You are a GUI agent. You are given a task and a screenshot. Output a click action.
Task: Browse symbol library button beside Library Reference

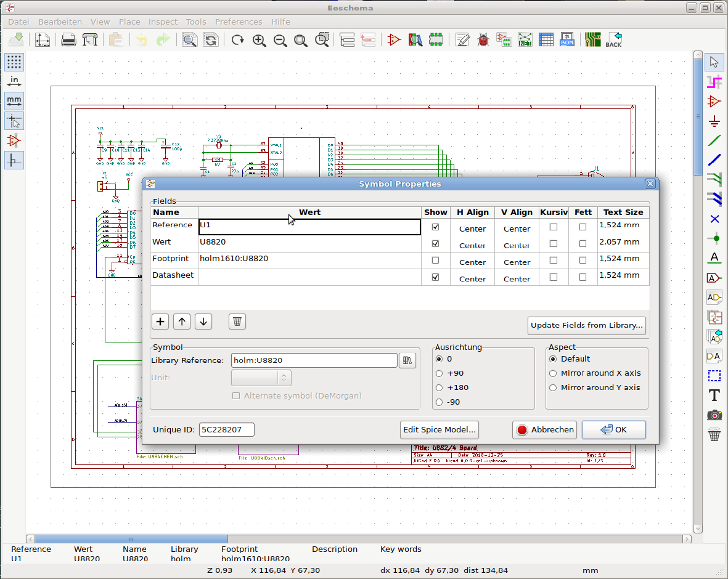tap(407, 360)
